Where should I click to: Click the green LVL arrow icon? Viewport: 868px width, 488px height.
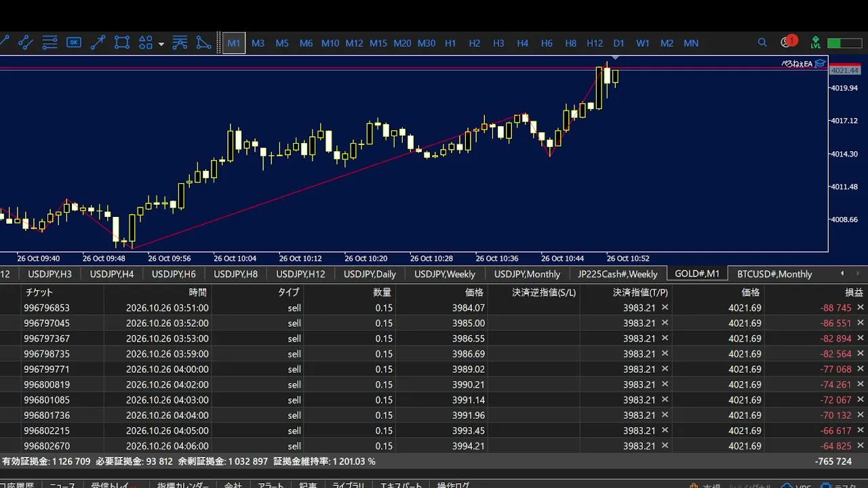point(816,43)
